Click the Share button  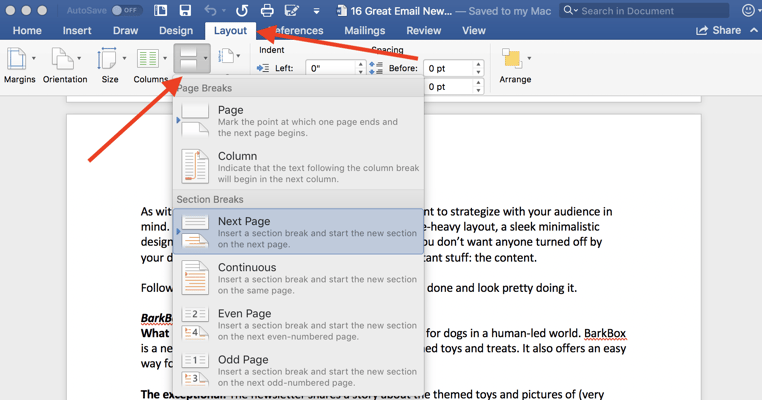[x=718, y=31]
